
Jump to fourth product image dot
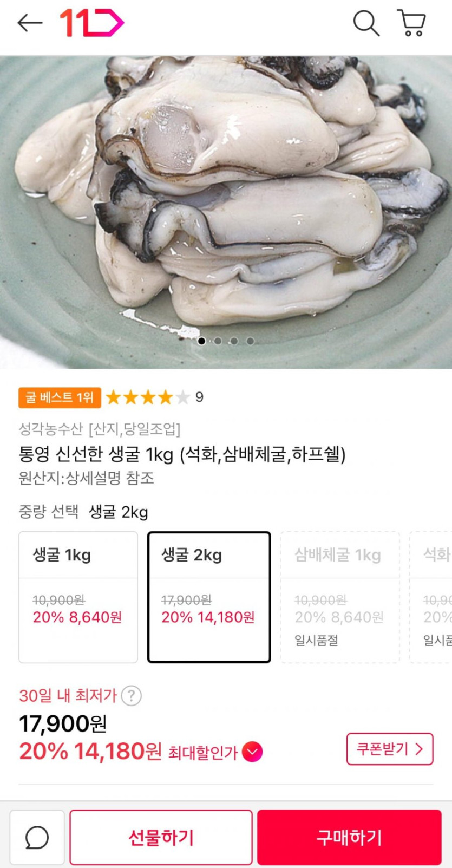coord(250,341)
